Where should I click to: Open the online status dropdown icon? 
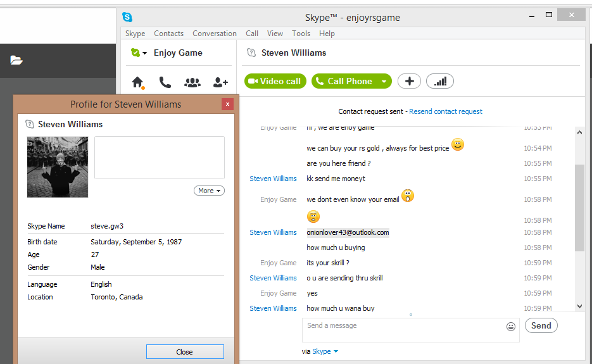pos(139,53)
